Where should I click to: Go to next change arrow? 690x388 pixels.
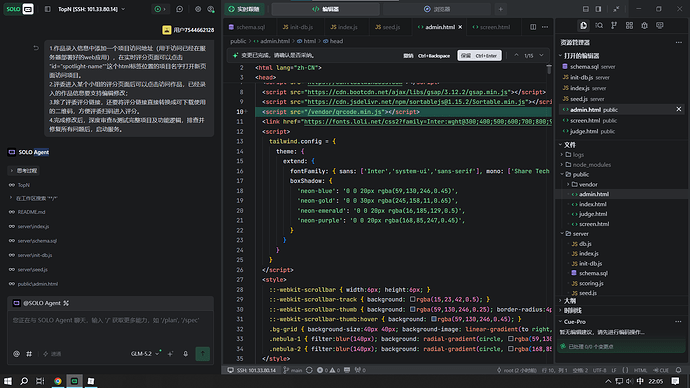541,55
